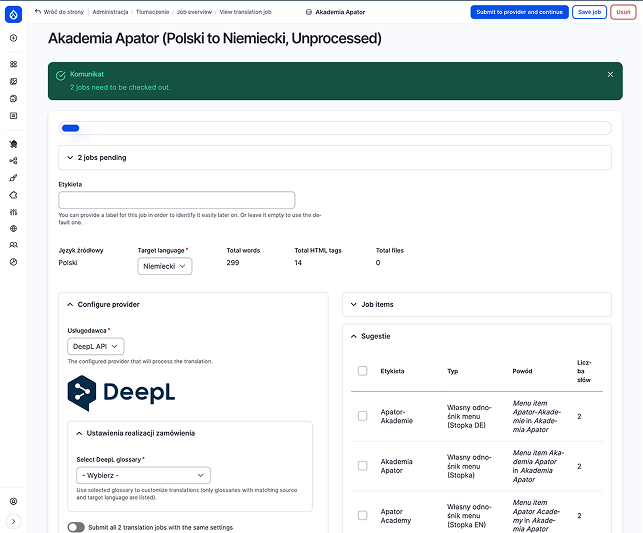643x533 pixels.
Task: Expand the Job items panel
Action: [477, 305]
